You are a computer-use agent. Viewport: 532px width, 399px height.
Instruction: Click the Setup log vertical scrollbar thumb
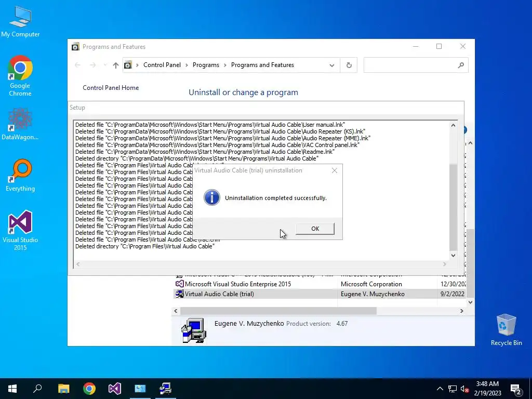pos(453,207)
